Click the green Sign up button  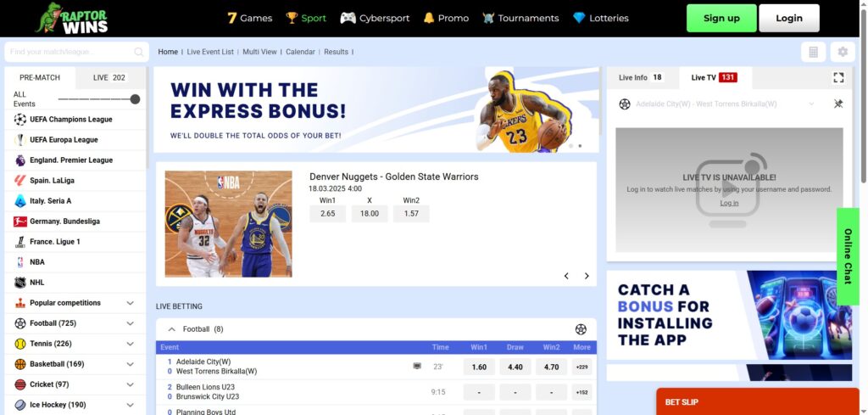tap(721, 18)
